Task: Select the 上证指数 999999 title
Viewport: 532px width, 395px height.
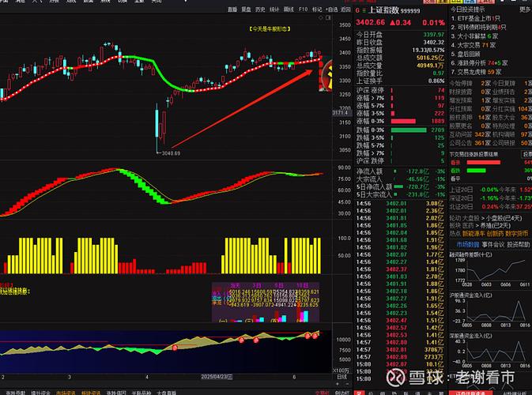Action: click(x=394, y=10)
